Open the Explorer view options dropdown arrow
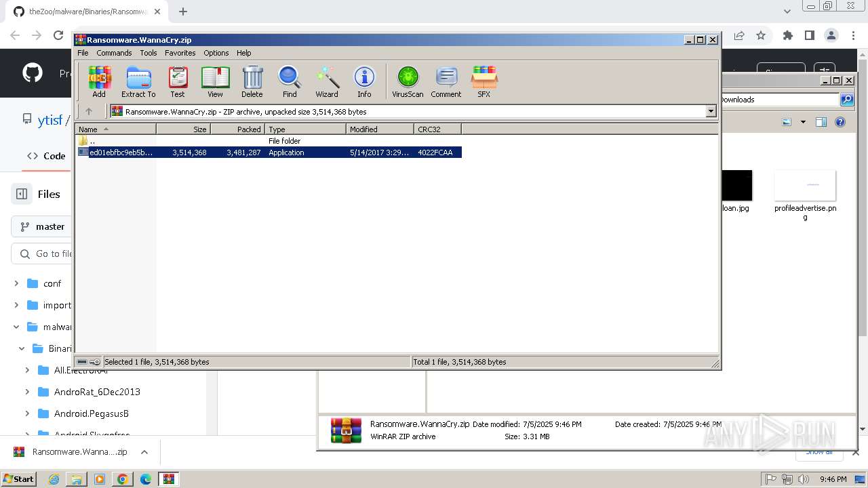Image resolution: width=868 pixels, height=488 pixels. coord(803,122)
